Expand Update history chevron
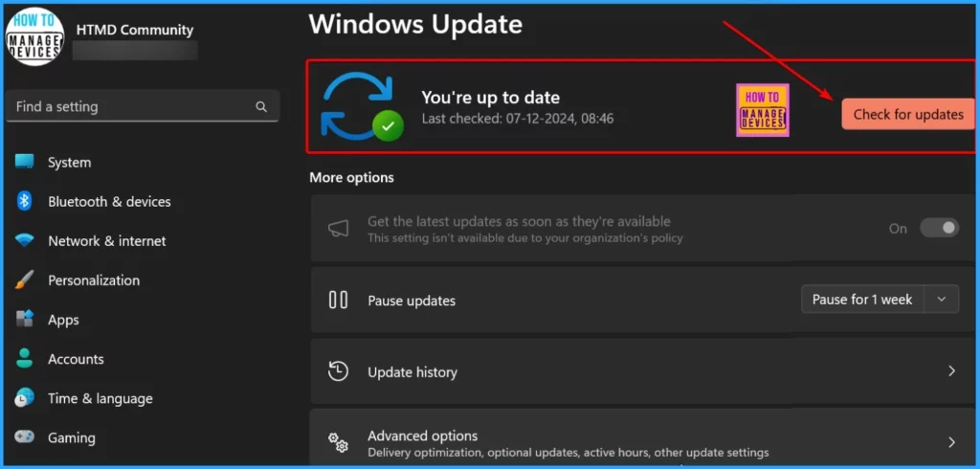980x469 pixels. [x=951, y=370]
